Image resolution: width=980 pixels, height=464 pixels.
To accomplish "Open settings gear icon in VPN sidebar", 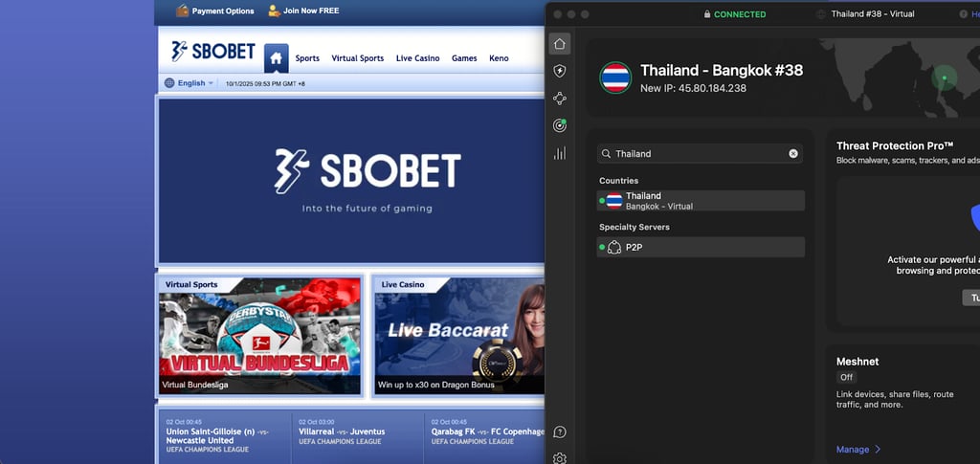I will tap(559, 458).
